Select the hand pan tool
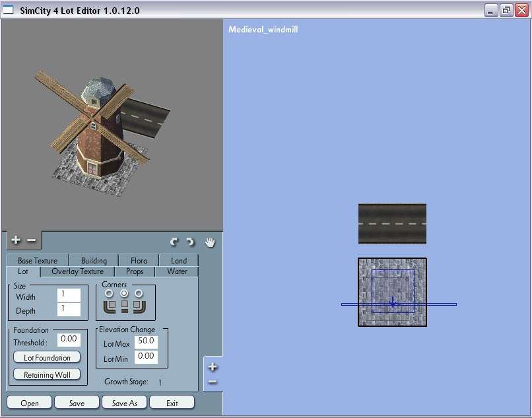The width and height of the screenshot is (532, 418). [210, 242]
